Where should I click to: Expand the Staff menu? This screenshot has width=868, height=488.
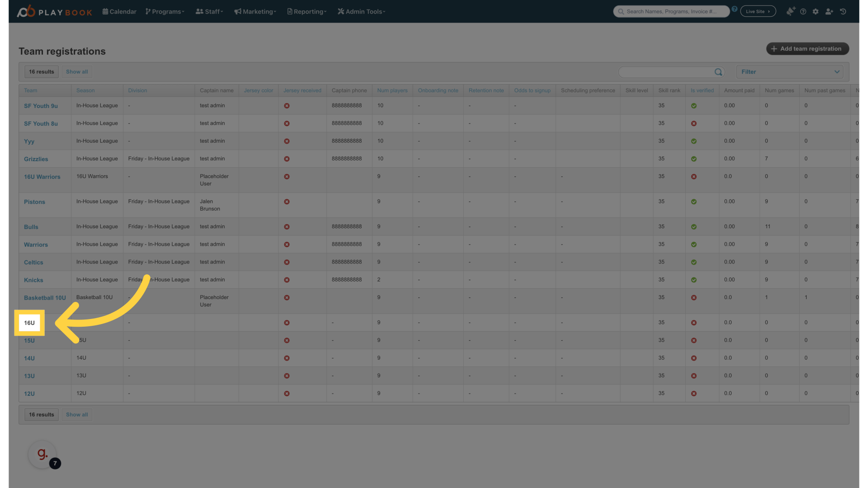tap(209, 12)
